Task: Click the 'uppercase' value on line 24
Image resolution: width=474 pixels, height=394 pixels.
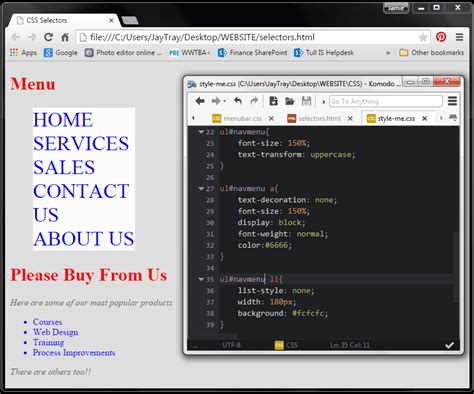Action: click(x=331, y=155)
